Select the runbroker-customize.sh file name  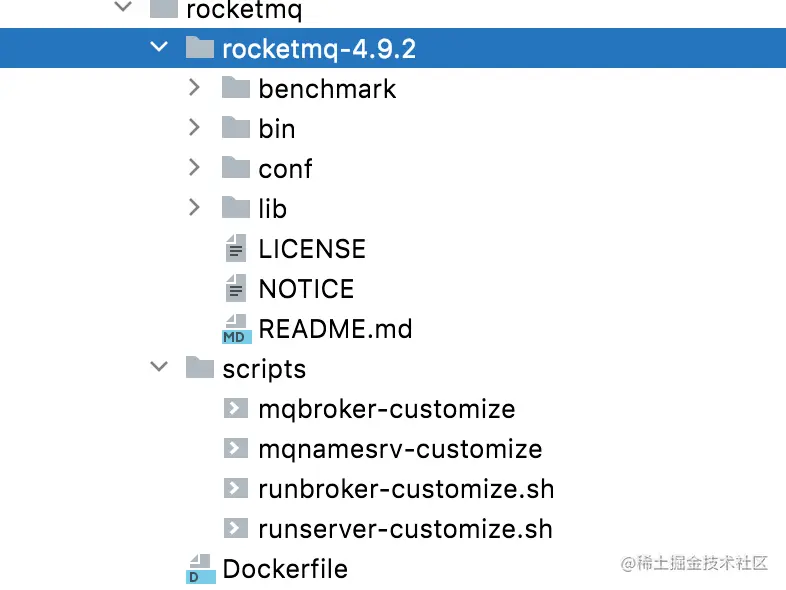[x=407, y=489]
